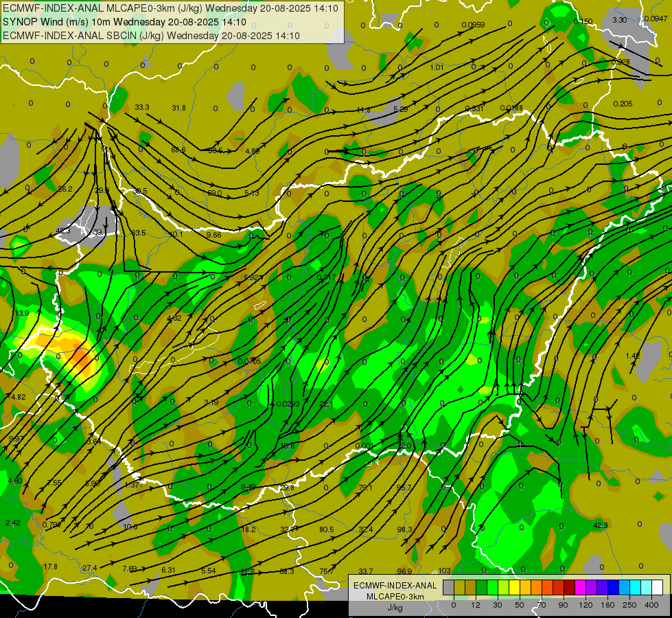The height and width of the screenshot is (618, 672).
Task: Click the legend tick label 30
Action: 497,605
